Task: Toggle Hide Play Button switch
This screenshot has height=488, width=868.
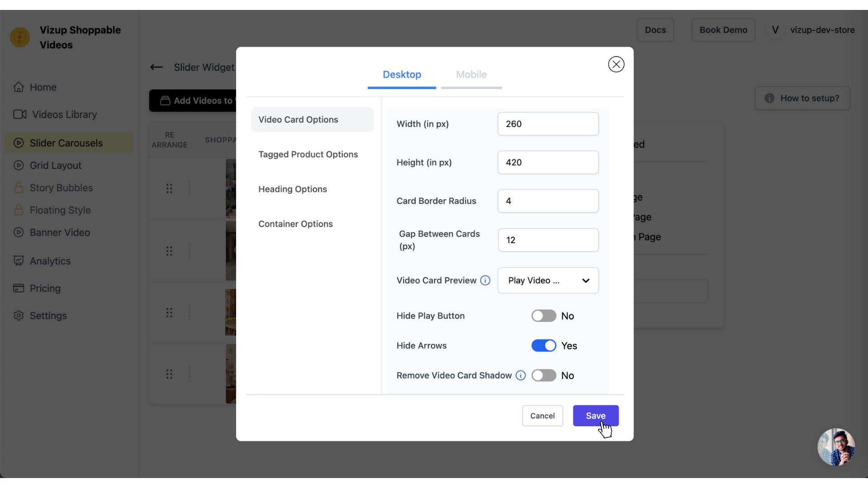Action: tap(543, 316)
